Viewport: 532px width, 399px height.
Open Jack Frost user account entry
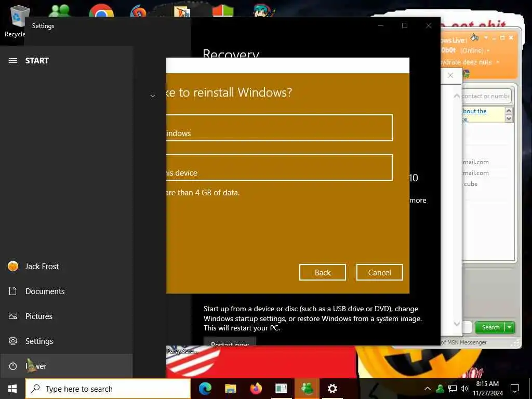(66, 267)
